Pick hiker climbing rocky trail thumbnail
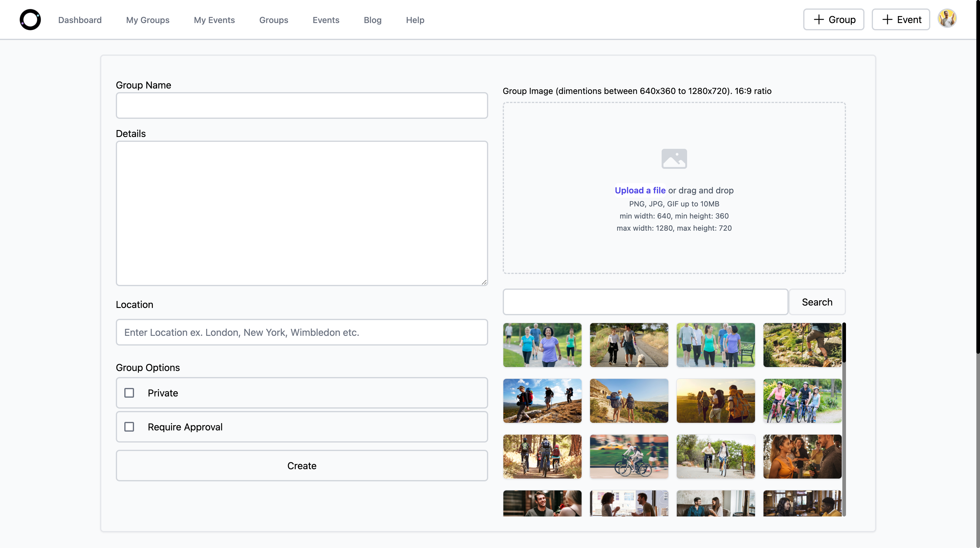980x548 pixels. (802, 345)
